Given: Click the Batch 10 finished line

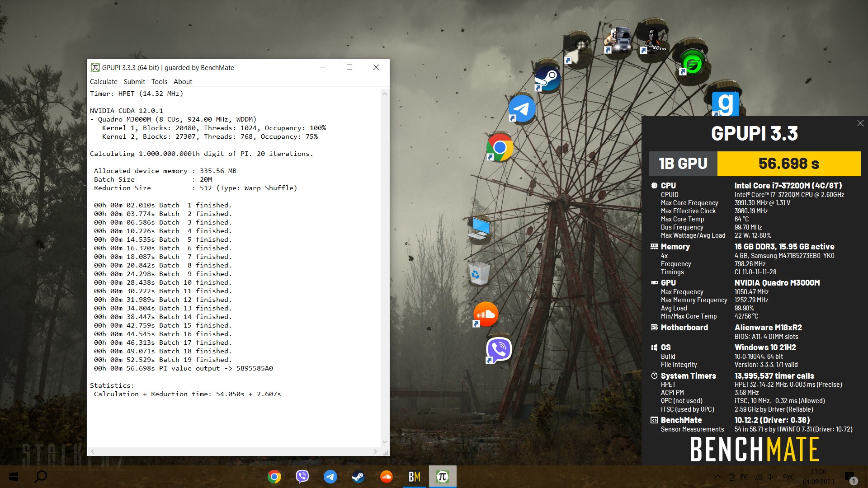Looking at the screenshot, I should click(163, 283).
